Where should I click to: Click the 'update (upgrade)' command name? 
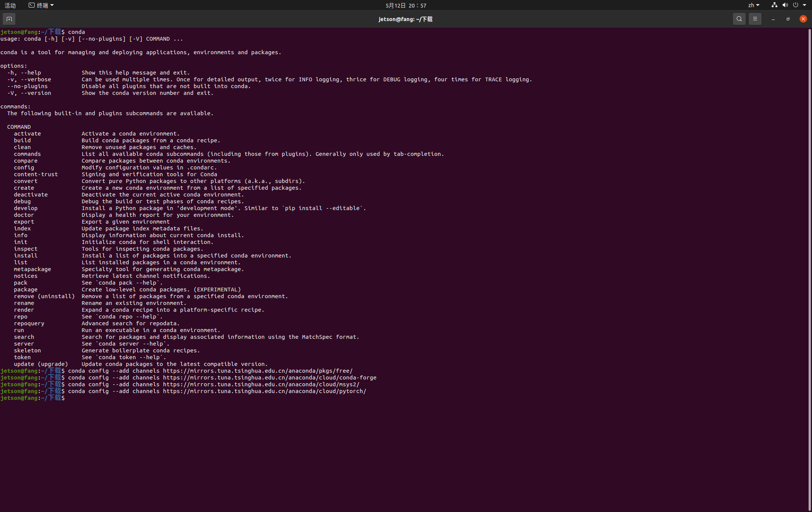[x=41, y=364]
